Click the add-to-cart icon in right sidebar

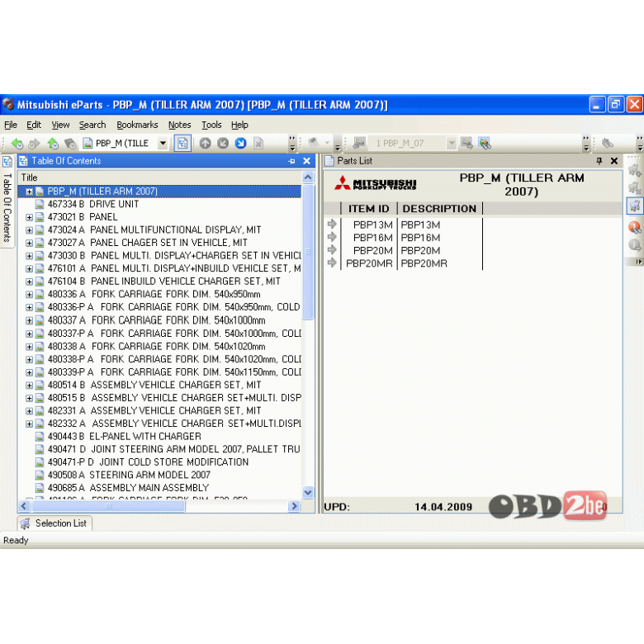635,169
